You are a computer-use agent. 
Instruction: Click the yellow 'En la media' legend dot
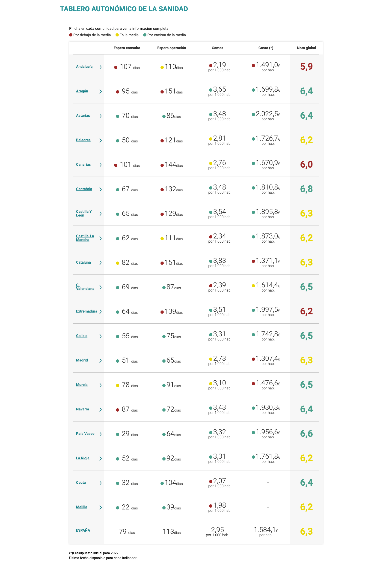tap(117, 35)
